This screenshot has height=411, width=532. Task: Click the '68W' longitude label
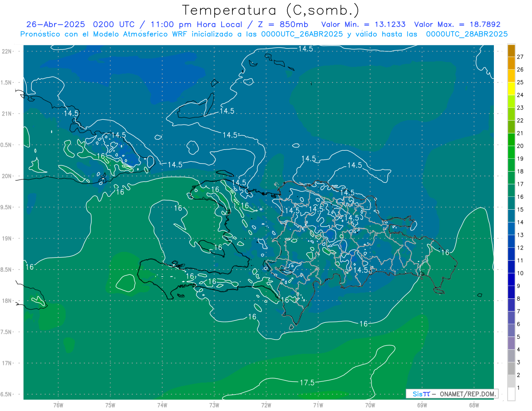click(474, 405)
